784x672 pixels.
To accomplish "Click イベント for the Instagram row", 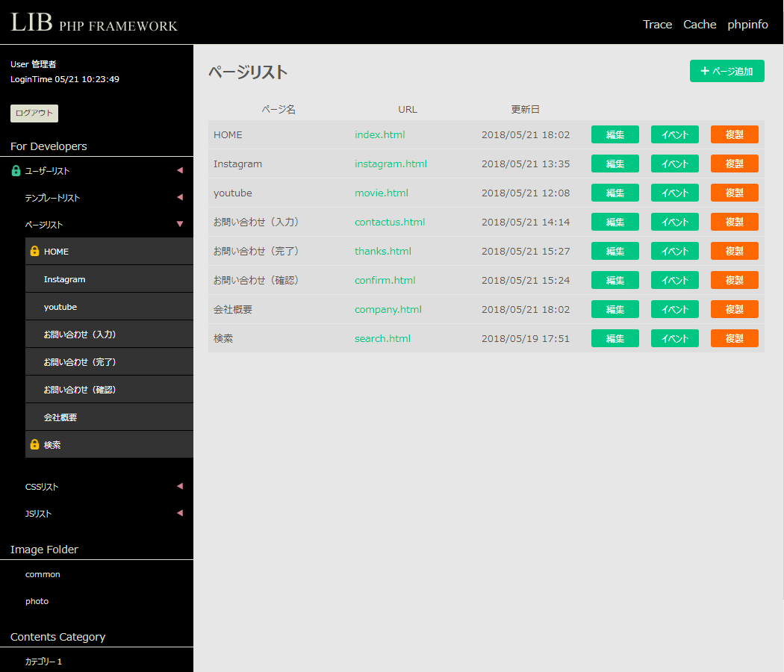I will pos(675,164).
